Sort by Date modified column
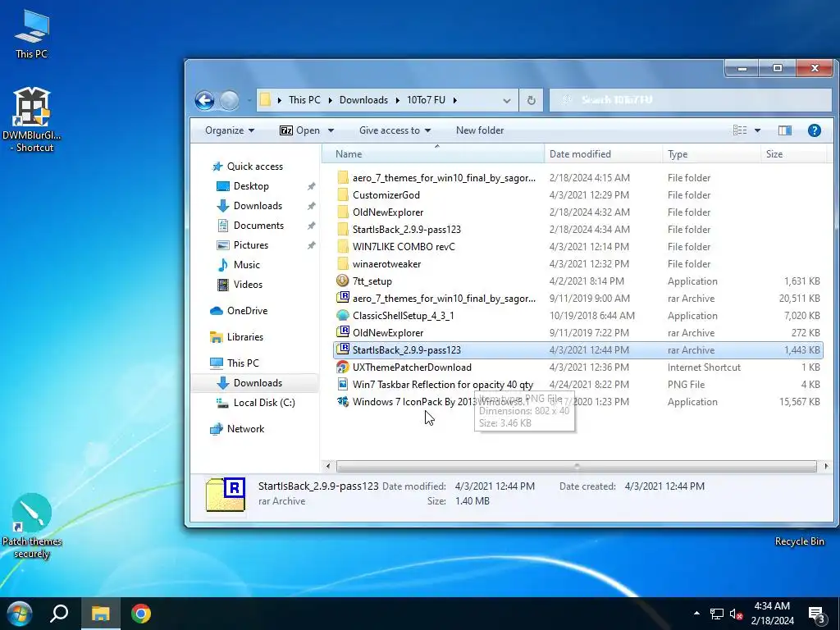This screenshot has height=630, width=840. click(x=603, y=154)
